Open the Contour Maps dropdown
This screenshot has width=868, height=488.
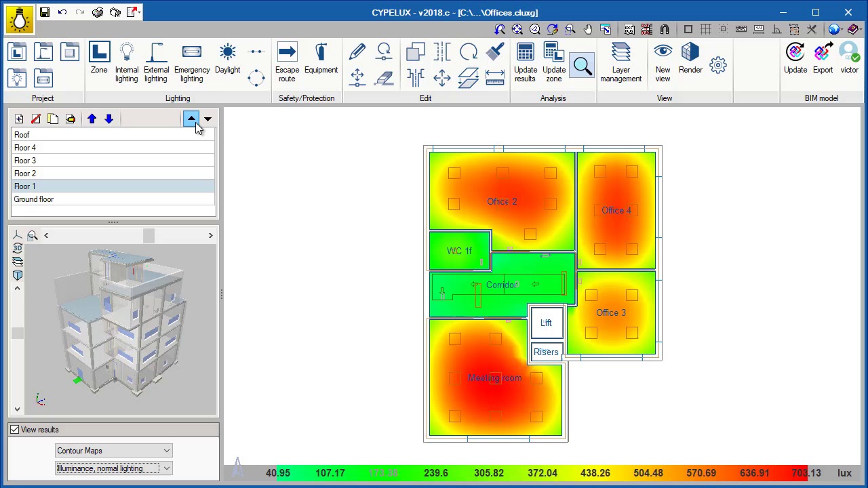tap(113, 451)
